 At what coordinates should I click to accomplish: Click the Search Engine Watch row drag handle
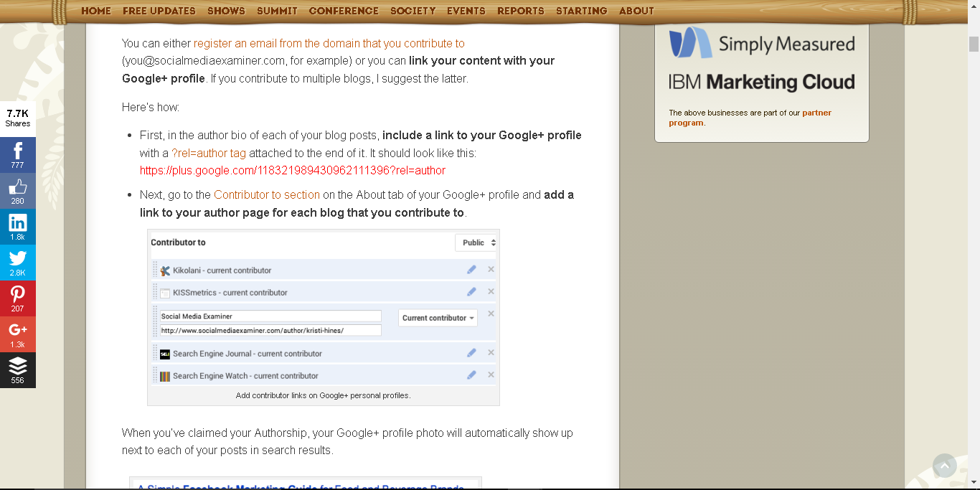point(155,375)
